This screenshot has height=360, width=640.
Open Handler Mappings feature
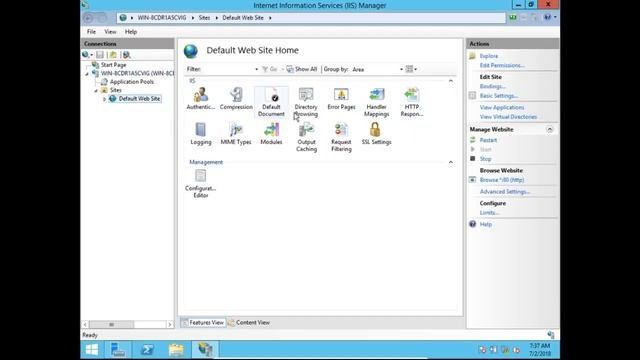(x=376, y=102)
